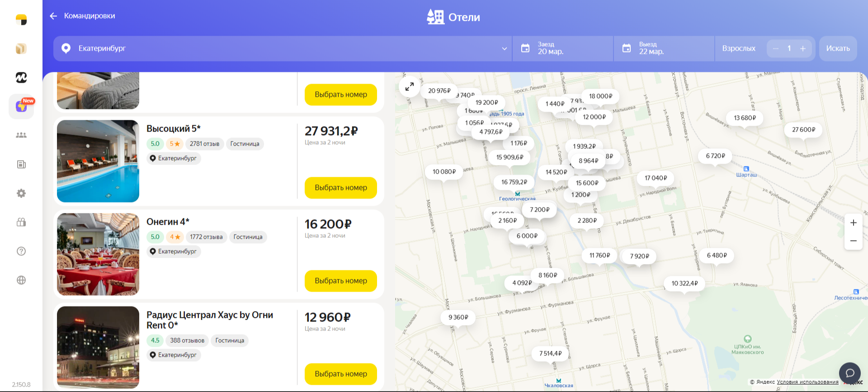Image resolution: width=868 pixels, height=392 pixels.
Task: Click the Геологическая metro marker on map
Action: (x=518, y=194)
